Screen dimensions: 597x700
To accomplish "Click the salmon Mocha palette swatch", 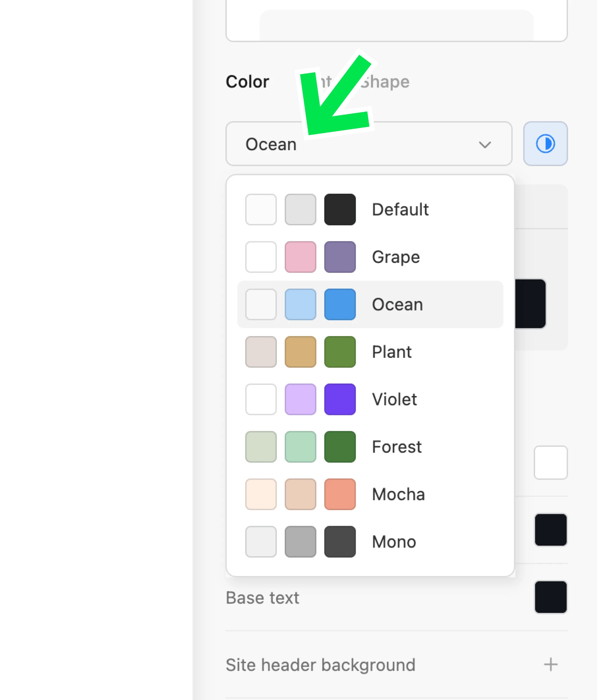I will pyautogui.click(x=340, y=494).
